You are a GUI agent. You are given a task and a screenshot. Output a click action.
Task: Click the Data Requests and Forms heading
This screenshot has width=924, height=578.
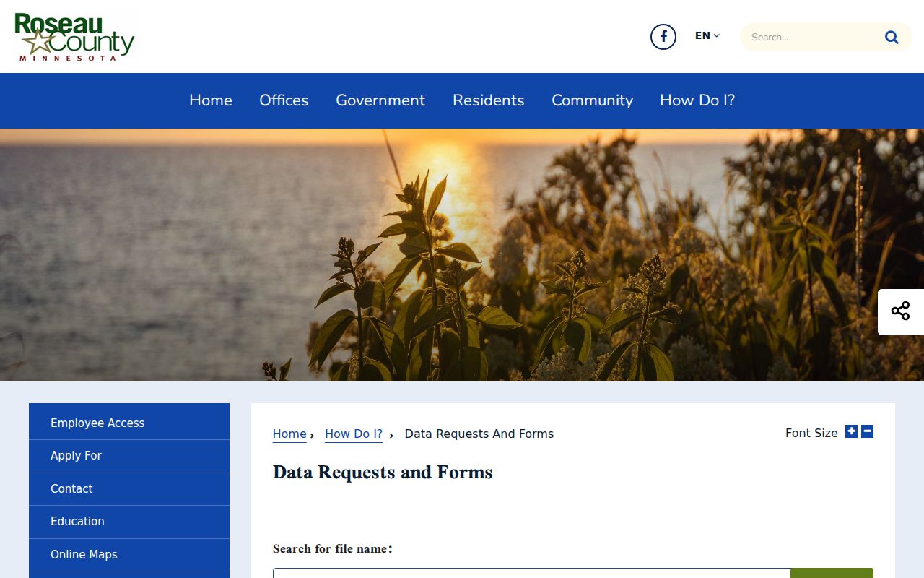(x=383, y=473)
